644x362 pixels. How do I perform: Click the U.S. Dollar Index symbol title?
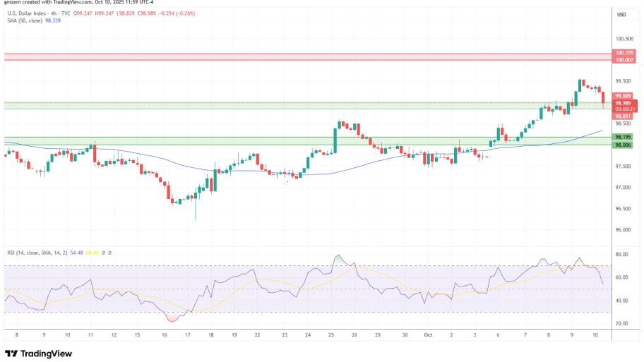click(28, 14)
